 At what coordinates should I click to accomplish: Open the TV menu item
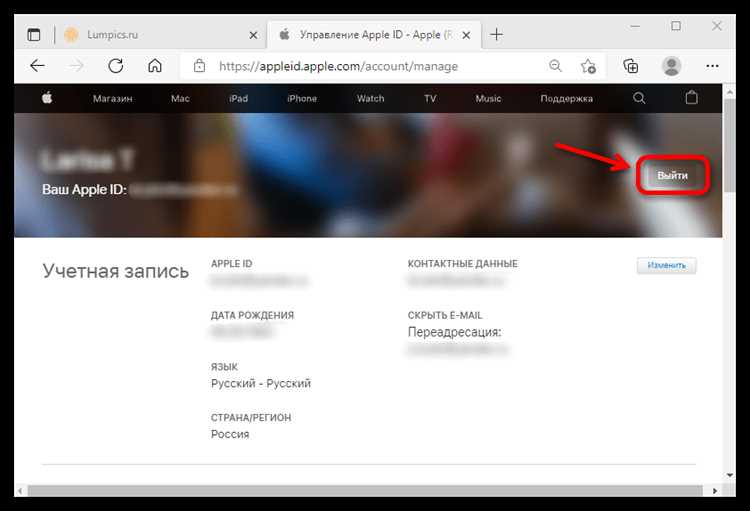(x=430, y=99)
